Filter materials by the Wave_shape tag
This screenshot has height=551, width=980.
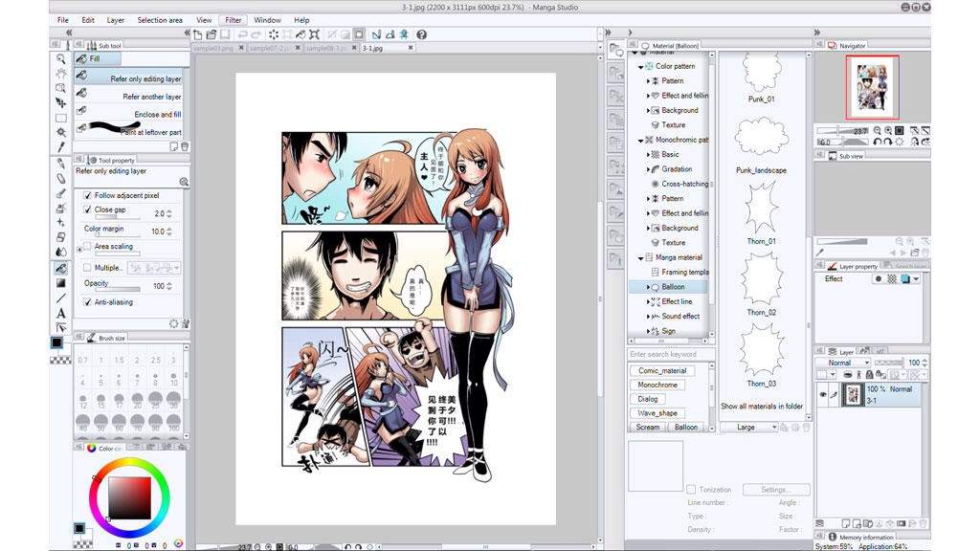tap(657, 413)
